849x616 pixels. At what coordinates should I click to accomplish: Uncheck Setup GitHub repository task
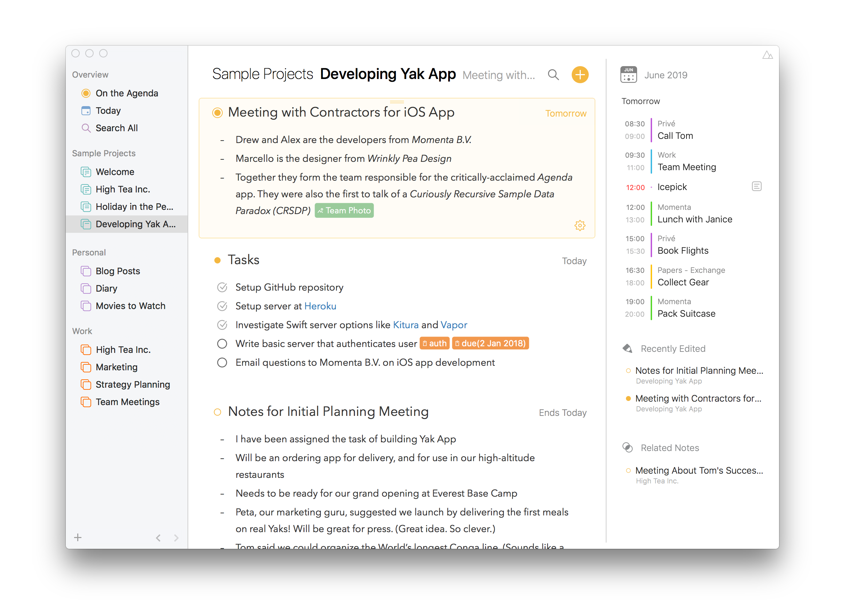click(222, 287)
